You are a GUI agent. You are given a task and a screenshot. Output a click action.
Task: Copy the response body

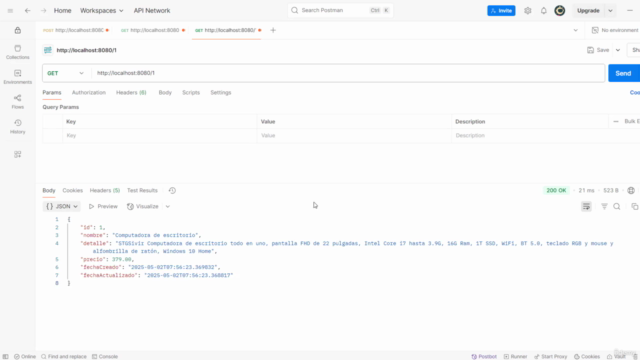click(635, 207)
